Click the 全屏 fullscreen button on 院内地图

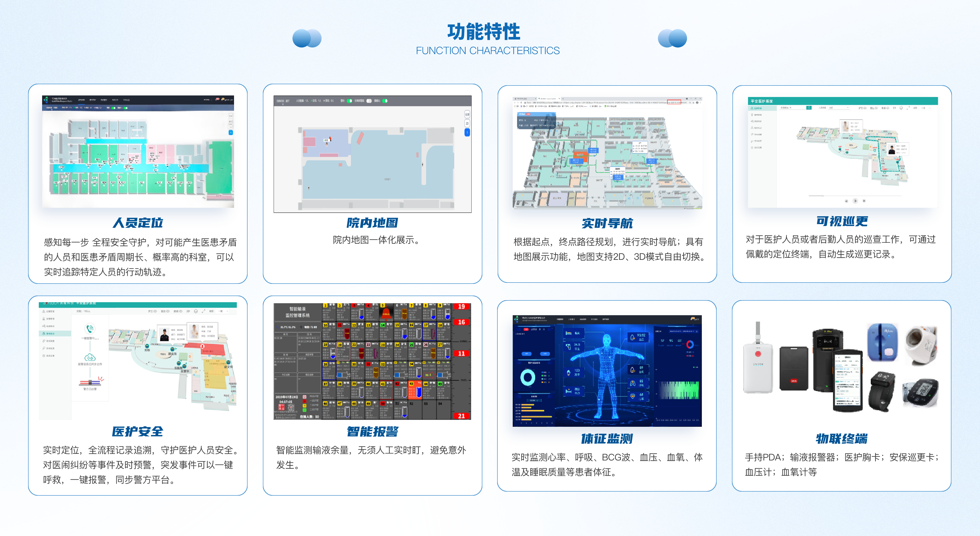pos(468,115)
